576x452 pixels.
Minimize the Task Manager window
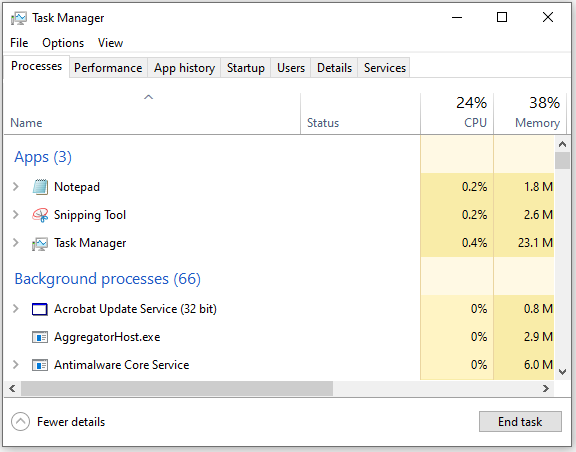pos(457,17)
